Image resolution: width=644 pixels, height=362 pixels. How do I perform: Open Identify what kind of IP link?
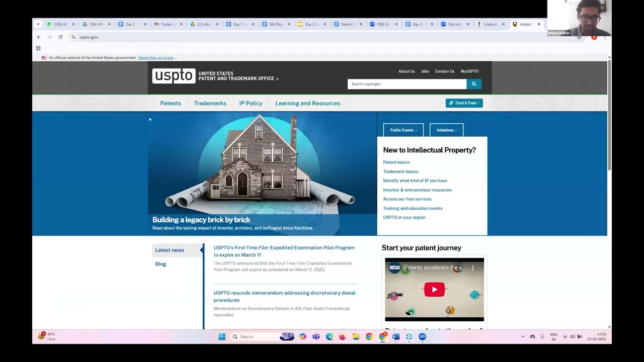click(x=415, y=181)
